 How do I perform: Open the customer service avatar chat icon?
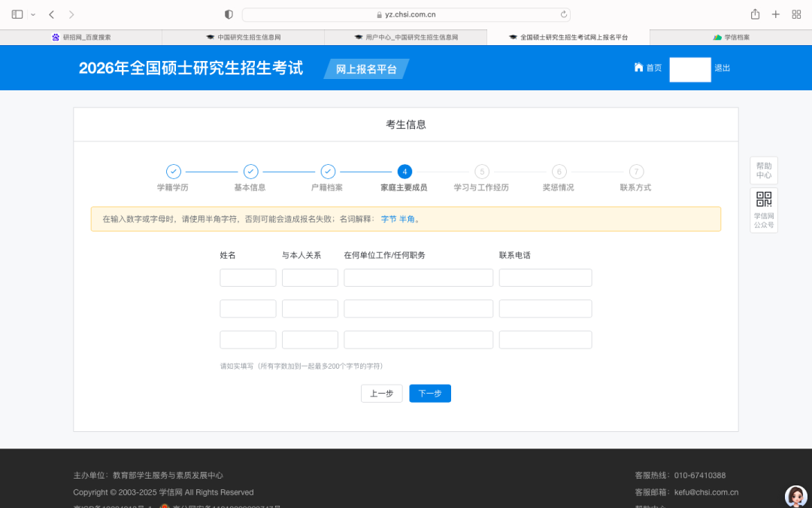click(795, 496)
